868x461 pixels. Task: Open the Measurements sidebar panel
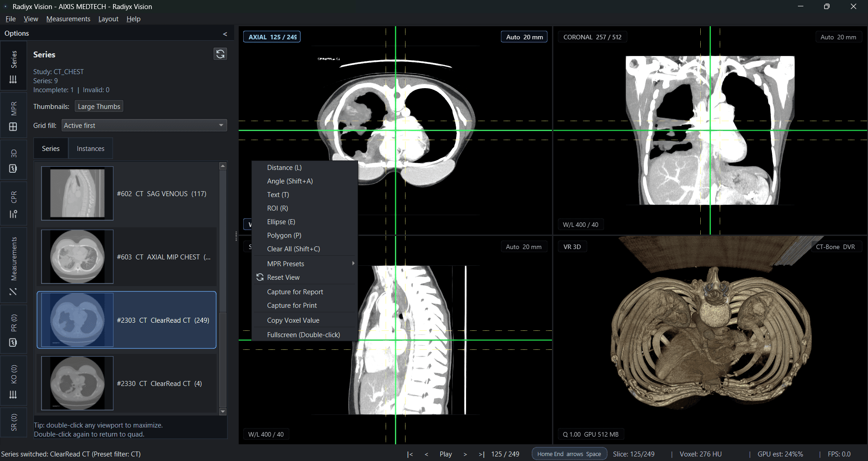click(x=14, y=265)
